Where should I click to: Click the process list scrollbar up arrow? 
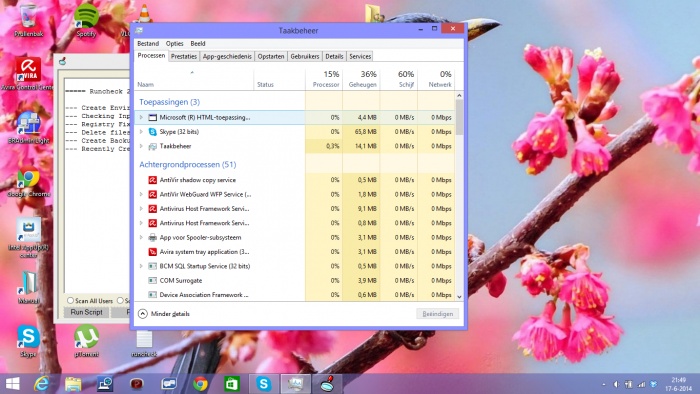(459, 95)
